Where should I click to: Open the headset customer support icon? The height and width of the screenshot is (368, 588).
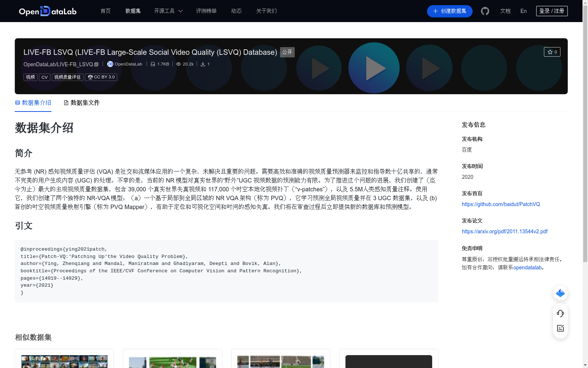point(560,314)
